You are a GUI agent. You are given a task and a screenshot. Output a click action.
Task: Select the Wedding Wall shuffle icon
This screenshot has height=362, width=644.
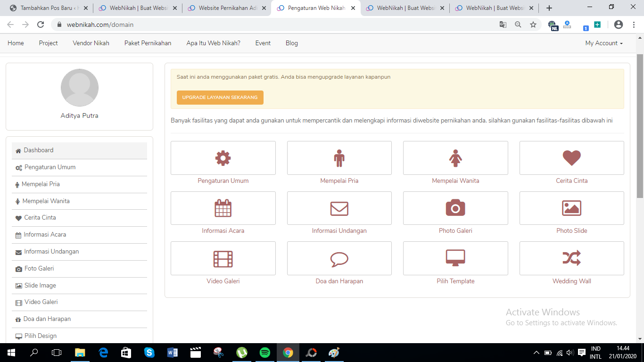[x=571, y=258]
